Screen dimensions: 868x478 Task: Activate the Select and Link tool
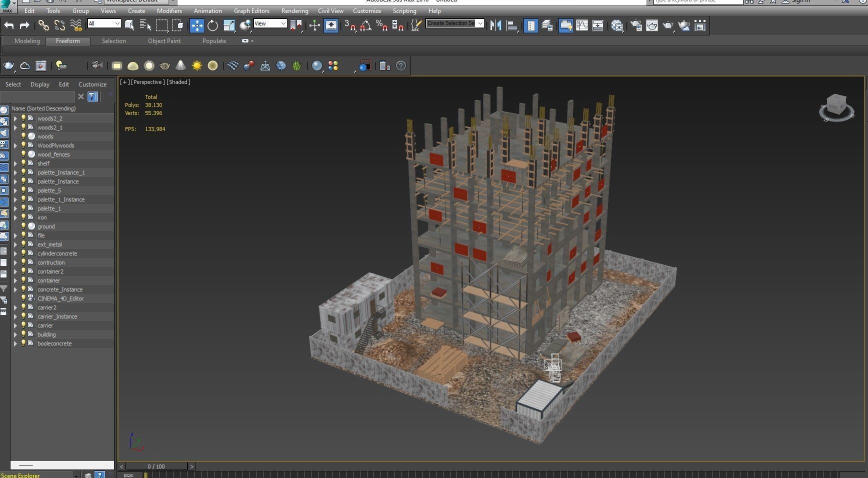(x=44, y=25)
